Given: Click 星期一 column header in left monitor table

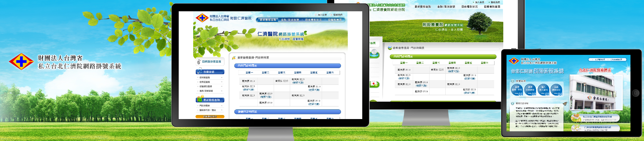Looking at the screenshot, I should (249, 73).
